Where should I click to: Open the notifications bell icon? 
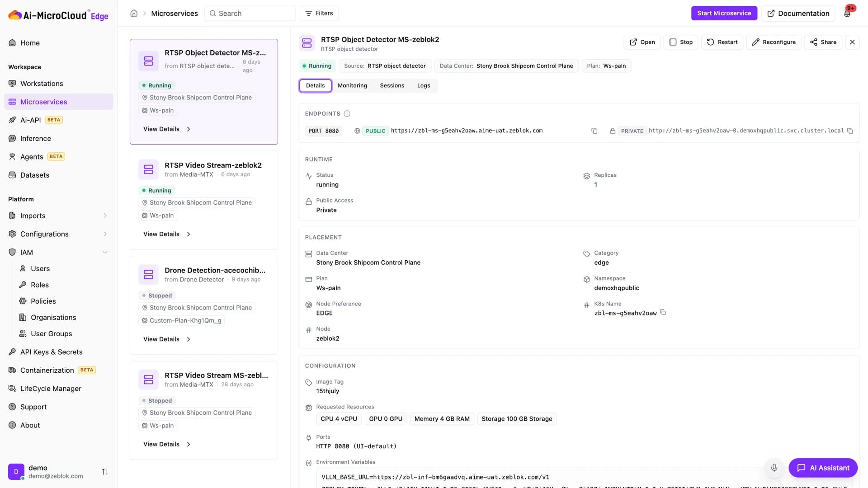click(x=848, y=13)
